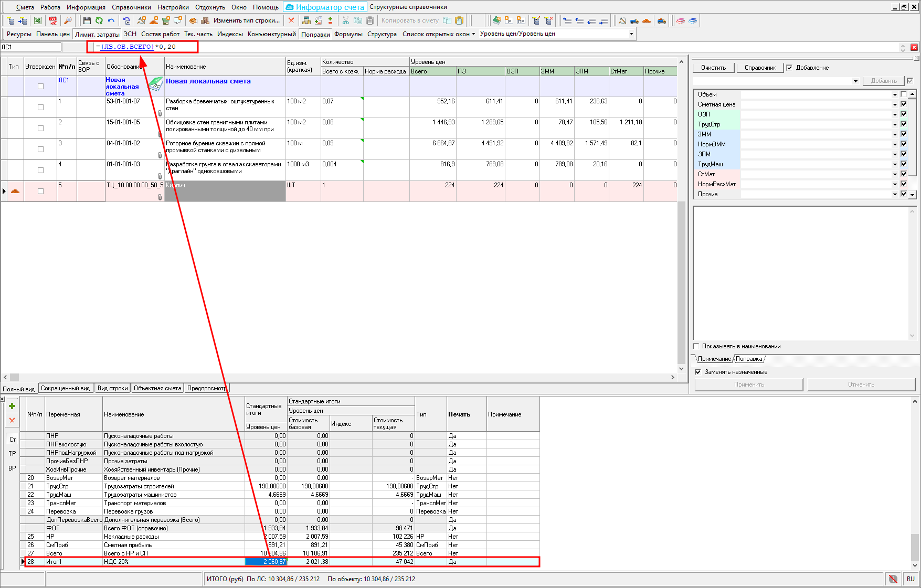Image resolution: width=921 pixels, height=588 pixels.
Task: Switch to the Объектная смета tab
Action: tap(157, 388)
